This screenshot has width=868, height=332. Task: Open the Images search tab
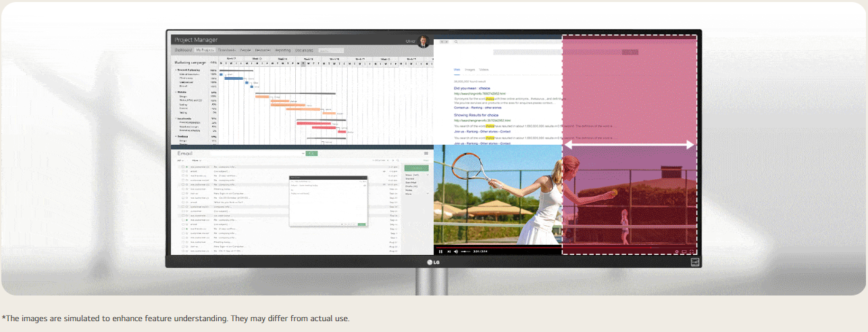point(470,70)
